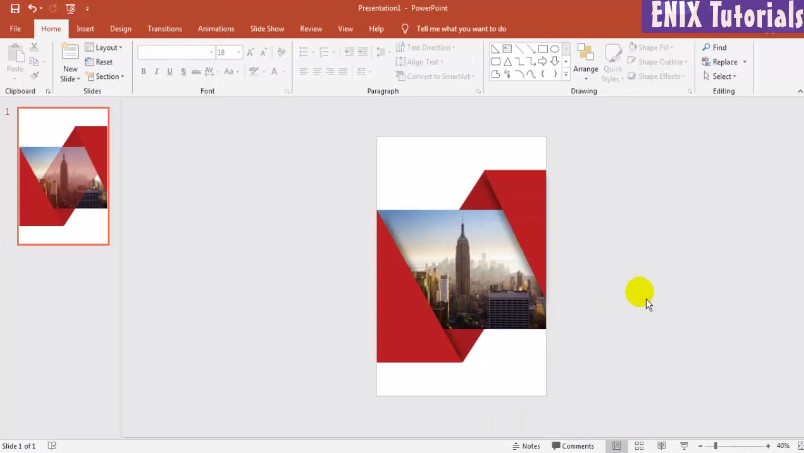Start Slide Show from status bar icon

(x=684, y=446)
